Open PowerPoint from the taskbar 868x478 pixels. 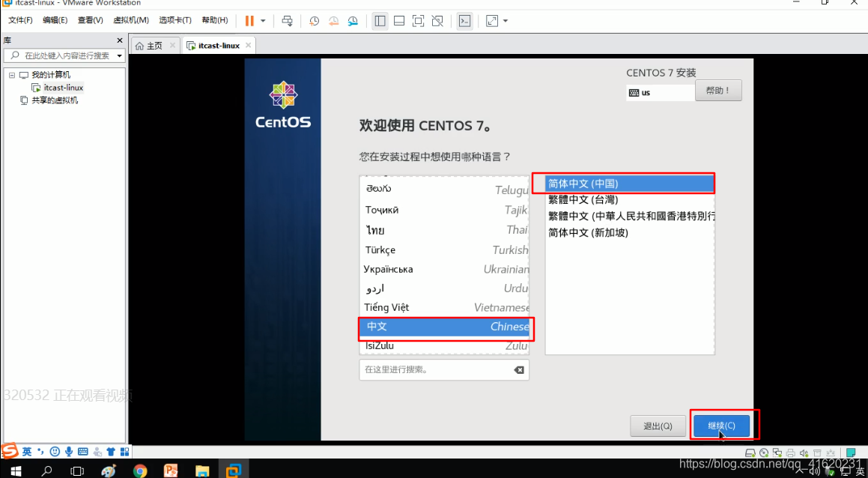171,471
